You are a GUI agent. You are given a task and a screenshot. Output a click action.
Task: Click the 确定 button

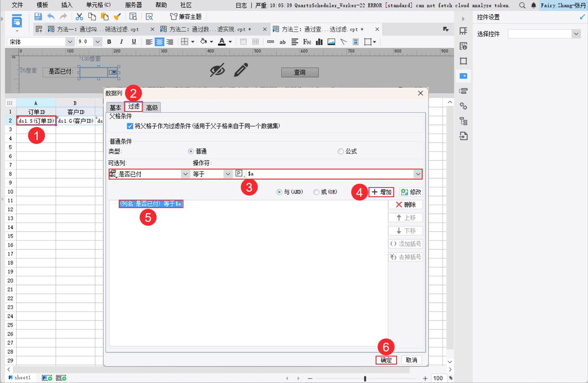386,360
